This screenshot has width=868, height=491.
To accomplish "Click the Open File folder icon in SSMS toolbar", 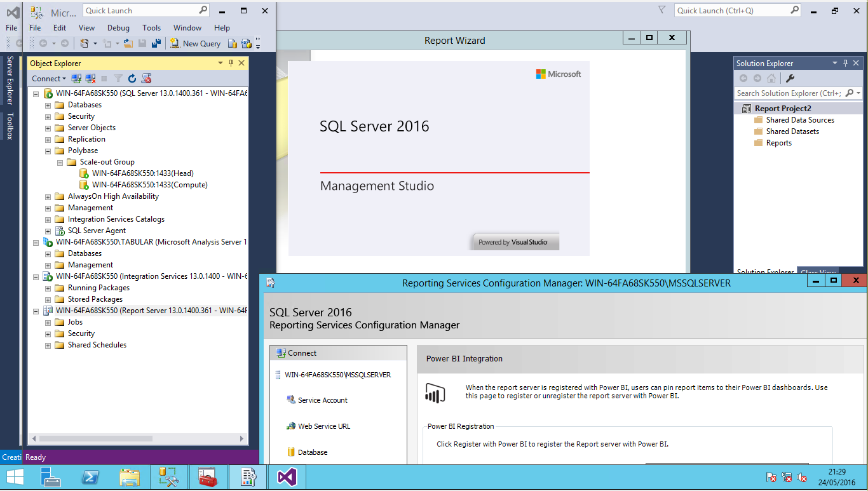I will click(128, 43).
